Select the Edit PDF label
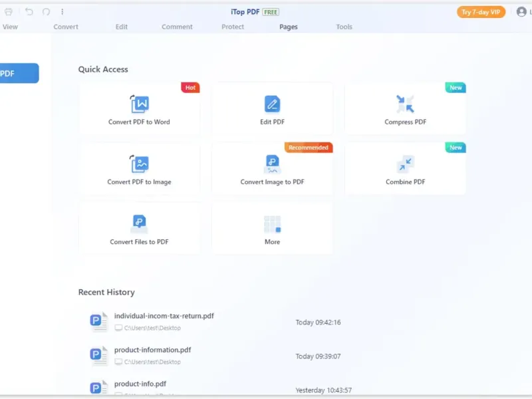 272,122
